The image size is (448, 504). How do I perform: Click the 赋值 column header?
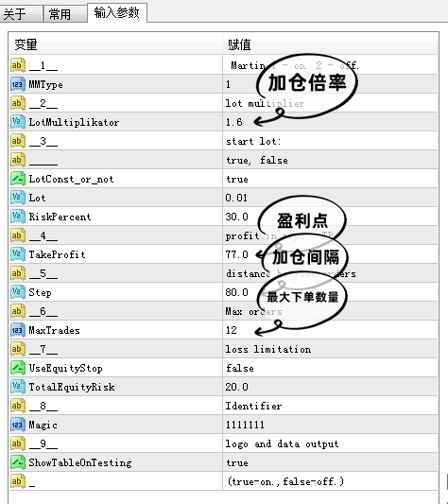pyautogui.click(x=330, y=44)
